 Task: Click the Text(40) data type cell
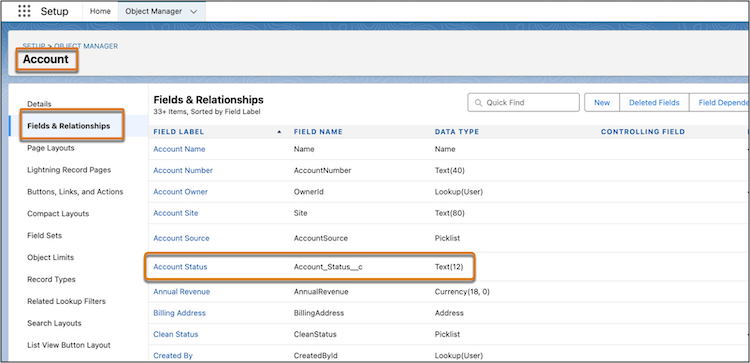[x=449, y=170]
